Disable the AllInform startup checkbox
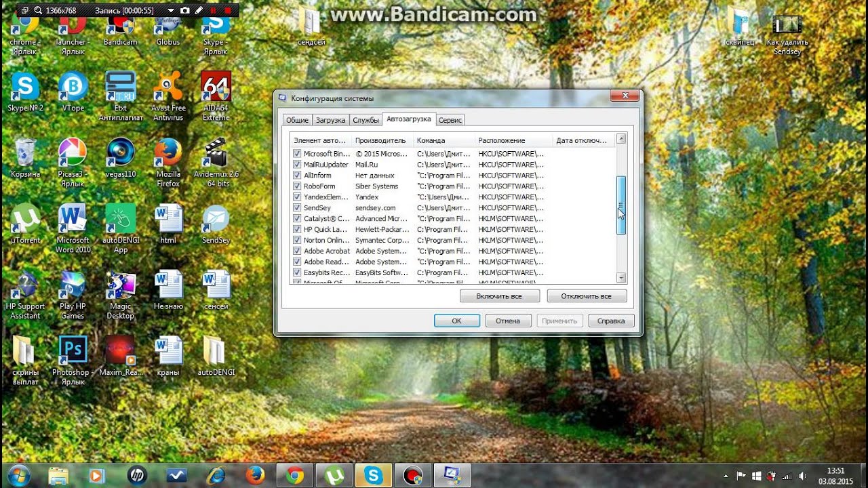 pos(297,176)
